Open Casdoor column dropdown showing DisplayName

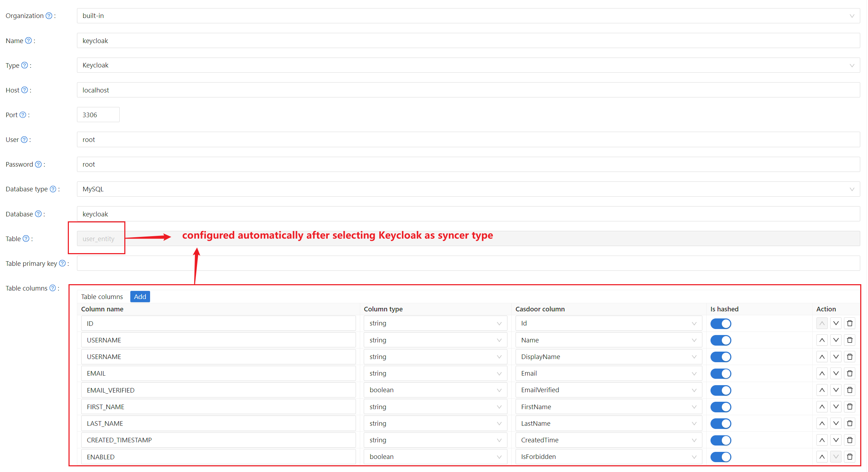[x=608, y=357]
